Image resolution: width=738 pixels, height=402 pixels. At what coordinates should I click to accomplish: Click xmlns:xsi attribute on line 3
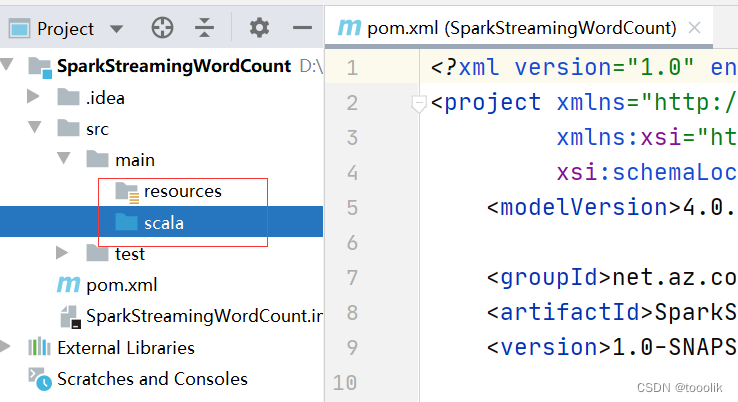click(x=620, y=137)
